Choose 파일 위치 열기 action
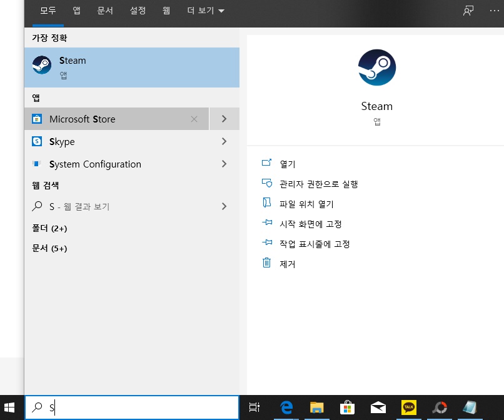 pos(306,204)
